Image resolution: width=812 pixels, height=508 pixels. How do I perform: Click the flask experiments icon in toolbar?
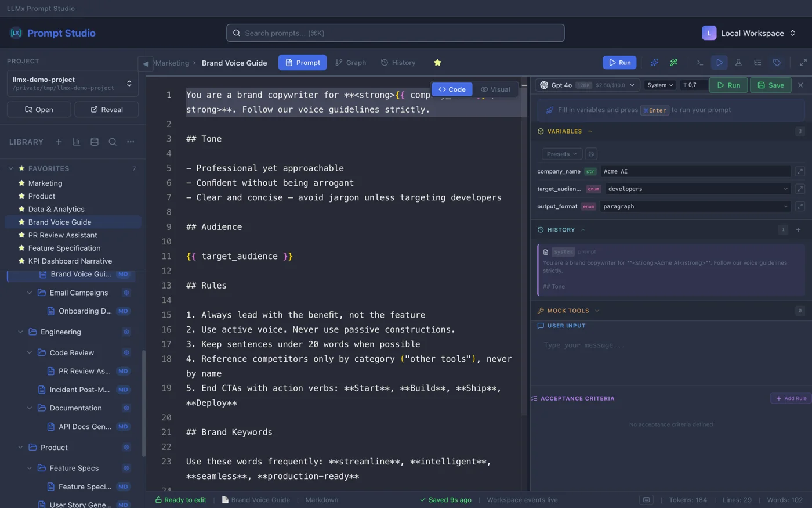(x=738, y=62)
